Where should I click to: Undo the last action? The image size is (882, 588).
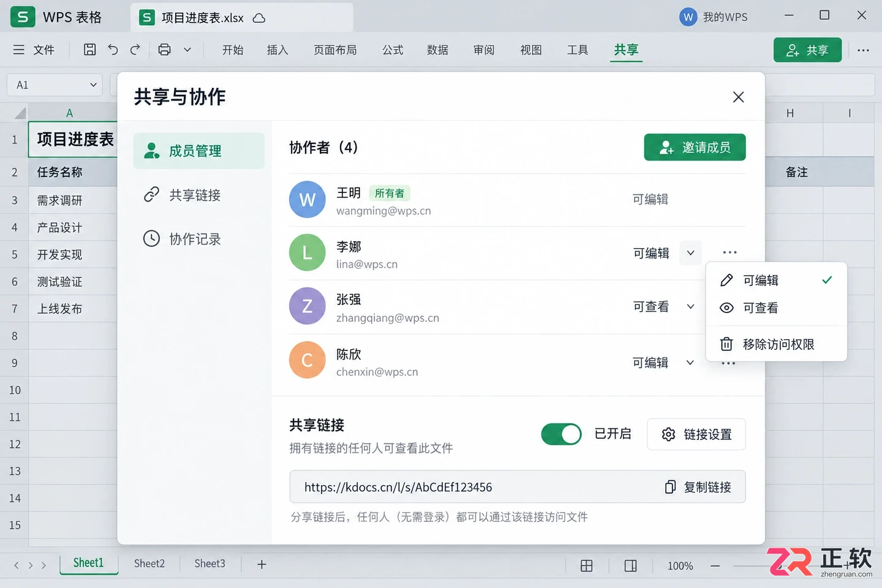[113, 50]
